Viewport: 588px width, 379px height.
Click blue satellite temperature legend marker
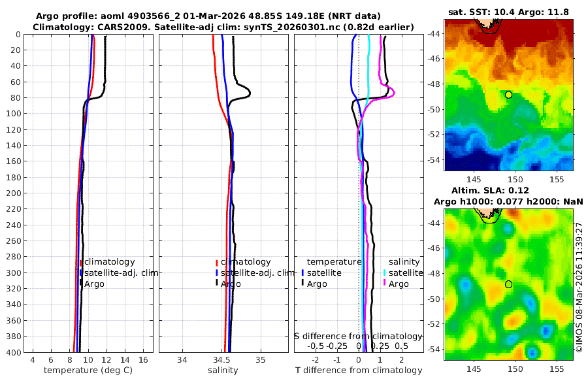tap(302, 272)
